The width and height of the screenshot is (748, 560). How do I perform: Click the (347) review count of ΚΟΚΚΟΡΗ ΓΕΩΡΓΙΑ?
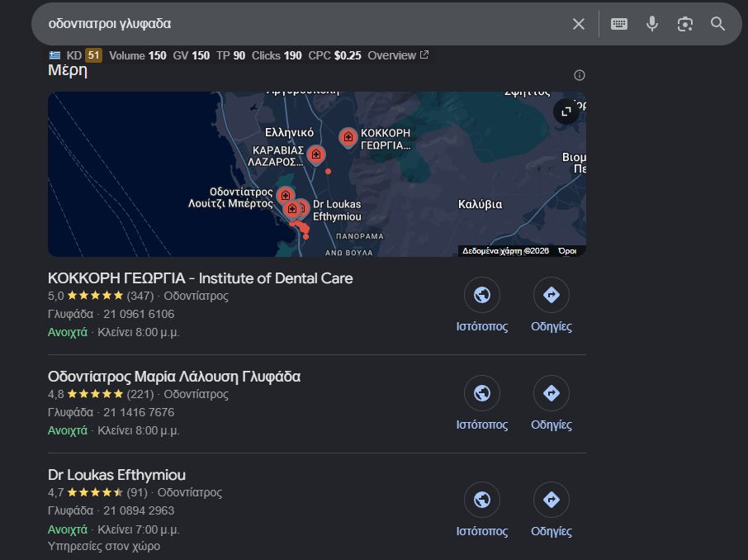pyautogui.click(x=140, y=296)
